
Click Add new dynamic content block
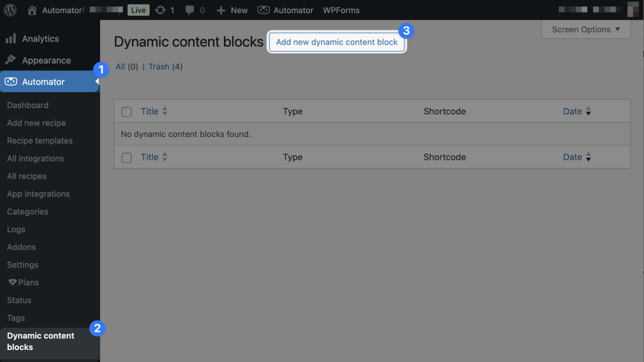coord(336,42)
